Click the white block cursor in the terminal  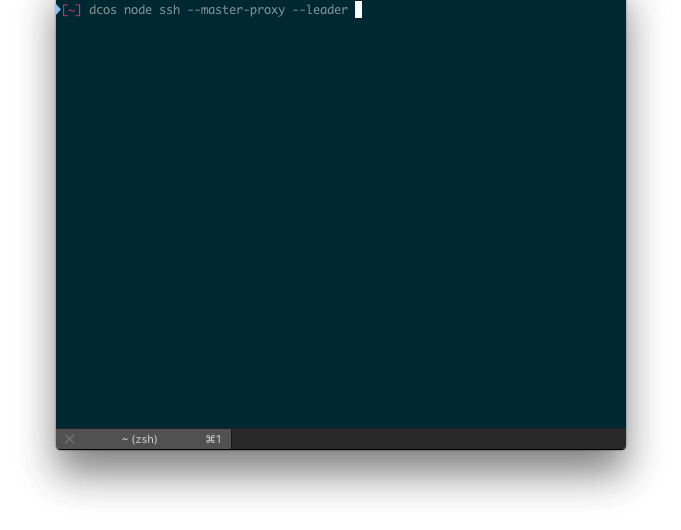pyautogui.click(x=358, y=10)
